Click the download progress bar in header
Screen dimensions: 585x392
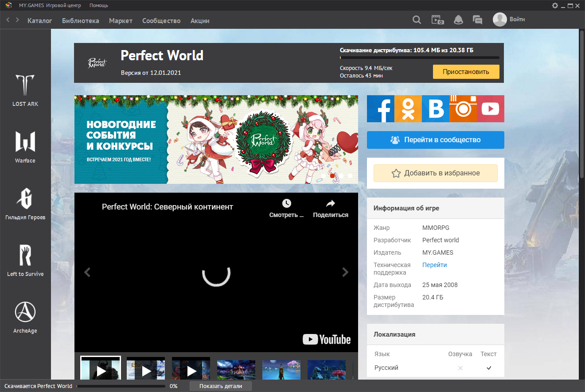click(x=420, y=58)
